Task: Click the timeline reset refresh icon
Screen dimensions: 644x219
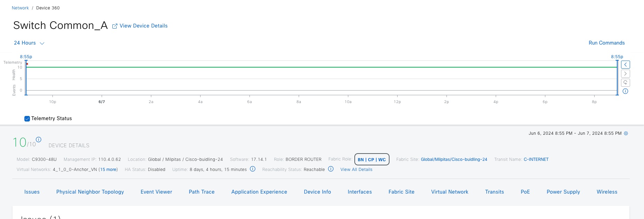Action: pyautogui.click(x=626, y=83)
